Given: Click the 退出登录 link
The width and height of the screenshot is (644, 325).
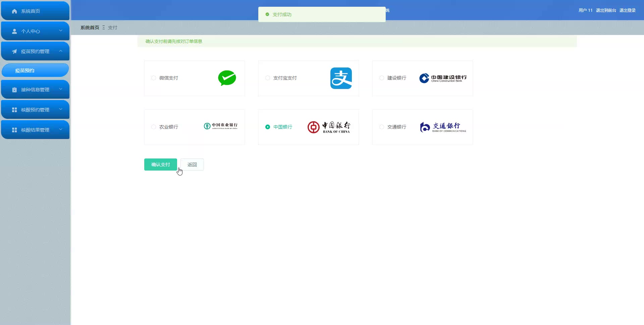Looking at the screenshot, I should tap(628, 10).
